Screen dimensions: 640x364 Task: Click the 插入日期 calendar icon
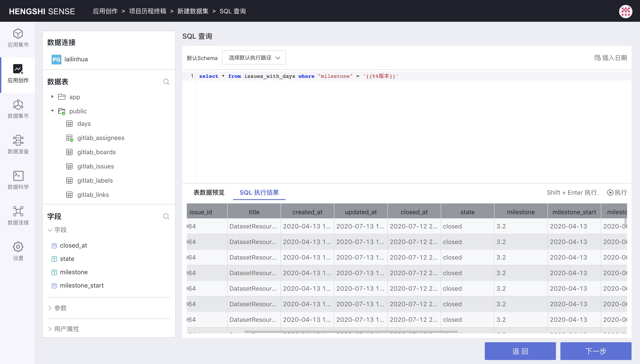(597, 58)
